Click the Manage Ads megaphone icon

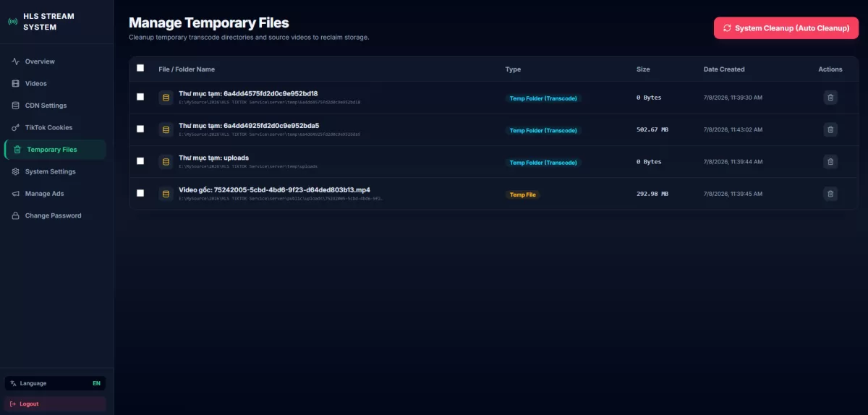[16, 194]
